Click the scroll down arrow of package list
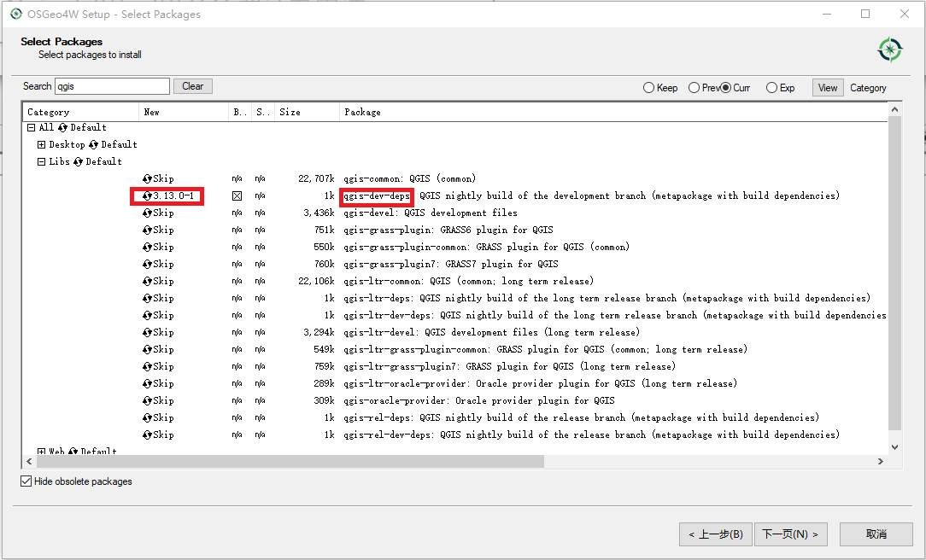Screen dimensions: 926x560 pyautogui.click(x=894, y=447)
